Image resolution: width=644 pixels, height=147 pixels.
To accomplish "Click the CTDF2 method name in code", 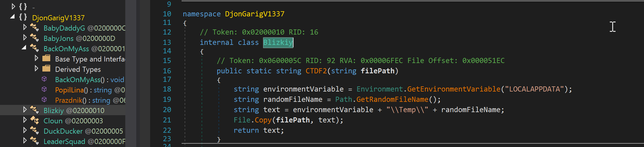I will pos(316,71).
